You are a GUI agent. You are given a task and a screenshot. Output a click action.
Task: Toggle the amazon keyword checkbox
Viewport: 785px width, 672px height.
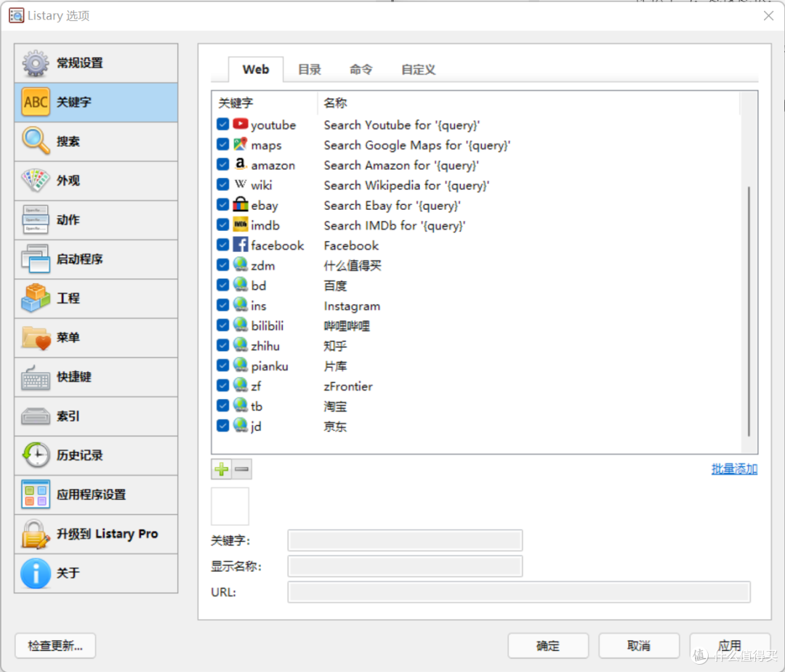click(223, 164)
